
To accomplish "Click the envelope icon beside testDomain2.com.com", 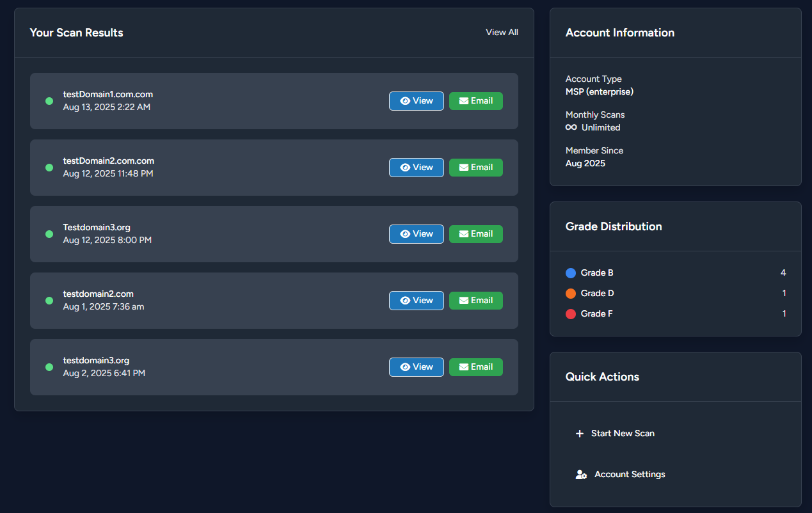I will pyautogui.click(x=465, y=167).
